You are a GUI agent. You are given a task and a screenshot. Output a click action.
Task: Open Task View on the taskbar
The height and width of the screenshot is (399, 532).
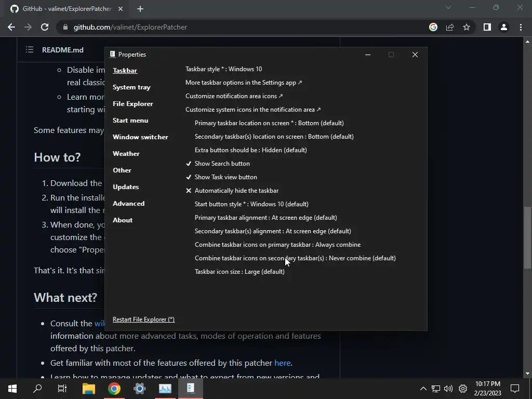[62, 389]
